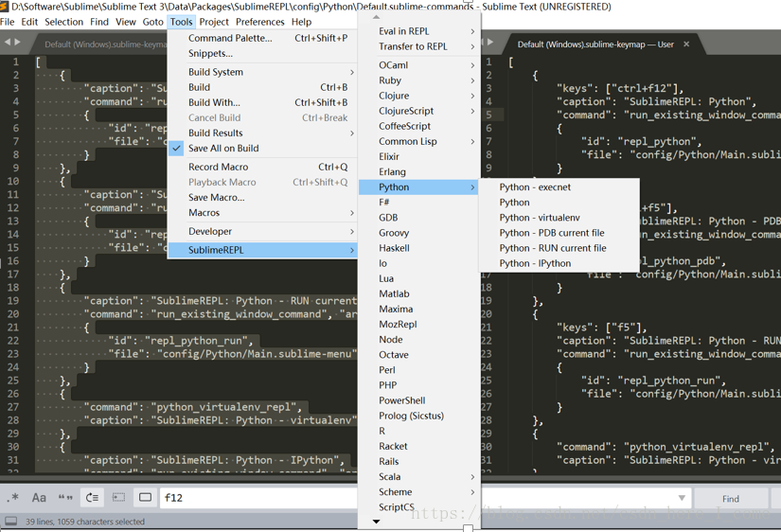Select Build With menu entry
Viewport: 781px width, 532px height.
(263, 102)
